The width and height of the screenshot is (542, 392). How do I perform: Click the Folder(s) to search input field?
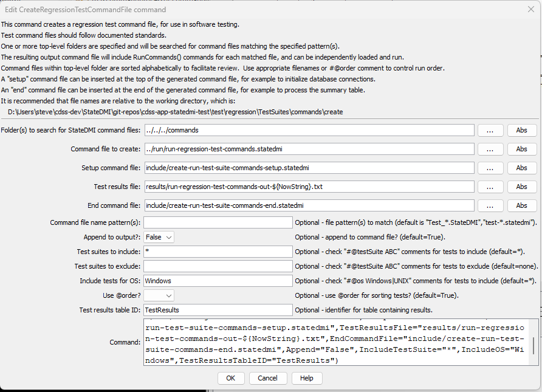pyautogui.click(x=309, y=130)
